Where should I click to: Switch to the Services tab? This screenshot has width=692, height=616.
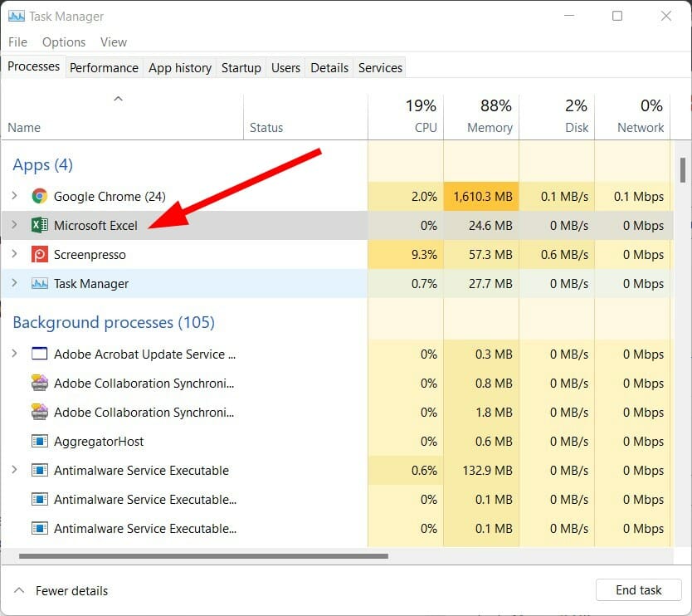[x=380, y=67]
